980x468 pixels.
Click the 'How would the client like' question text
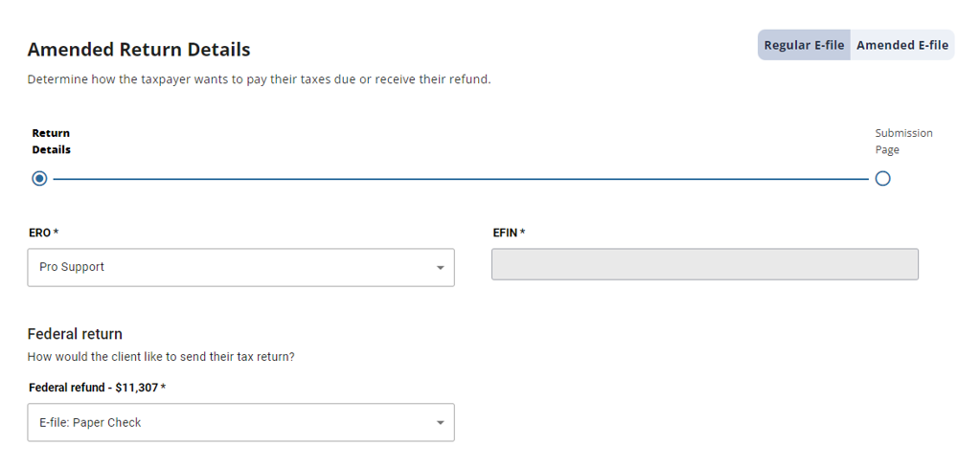click(x=161, y=358)
